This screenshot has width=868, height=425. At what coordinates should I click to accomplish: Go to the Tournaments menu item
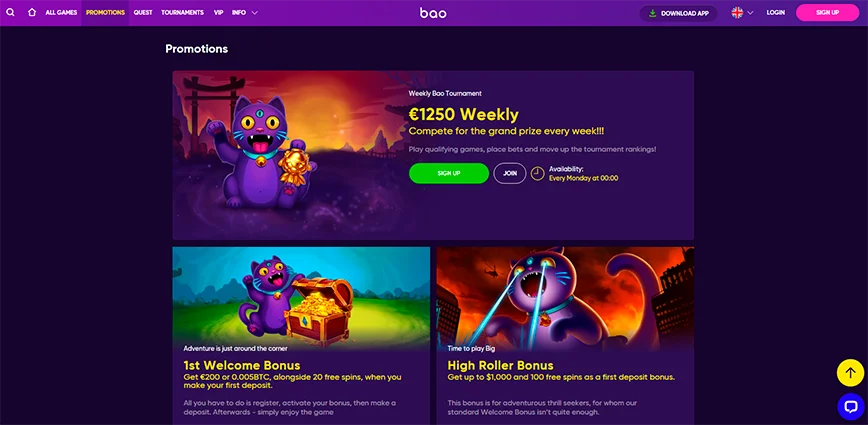[182, 12]
